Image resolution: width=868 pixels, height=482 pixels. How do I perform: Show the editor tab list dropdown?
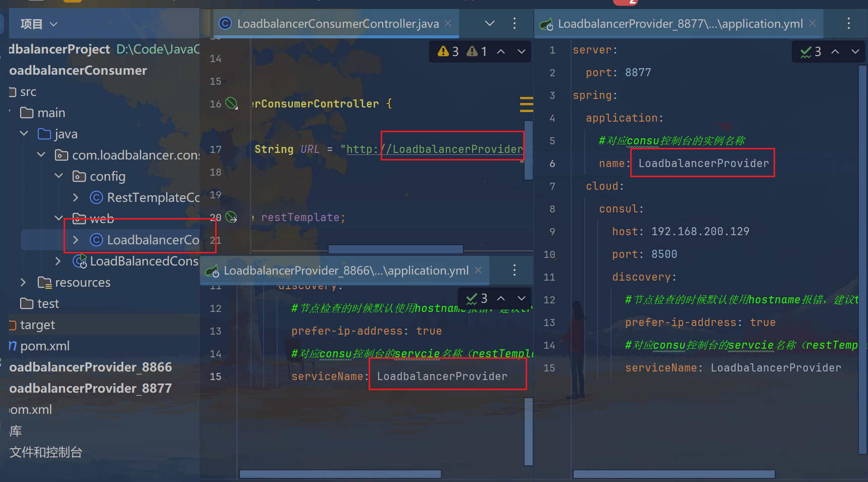(489, 23)
